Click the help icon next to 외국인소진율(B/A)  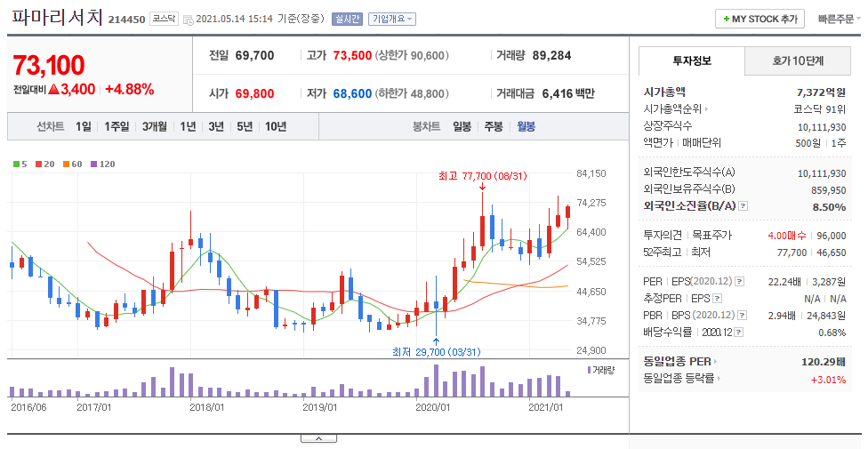743,206
